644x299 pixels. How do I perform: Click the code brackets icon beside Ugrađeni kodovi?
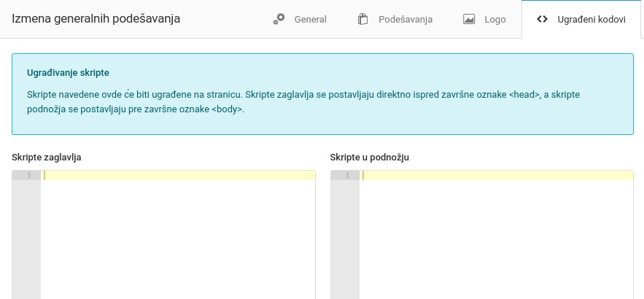(542, 19)
